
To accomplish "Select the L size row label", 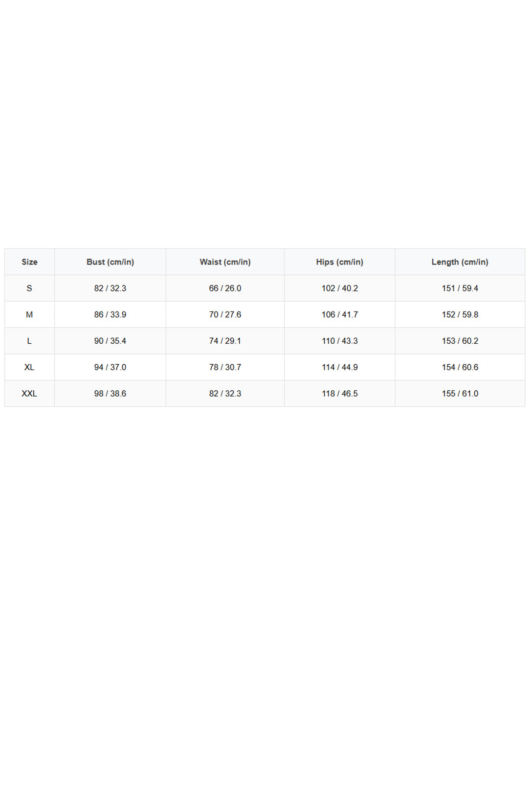I will [x=29, y=341].
